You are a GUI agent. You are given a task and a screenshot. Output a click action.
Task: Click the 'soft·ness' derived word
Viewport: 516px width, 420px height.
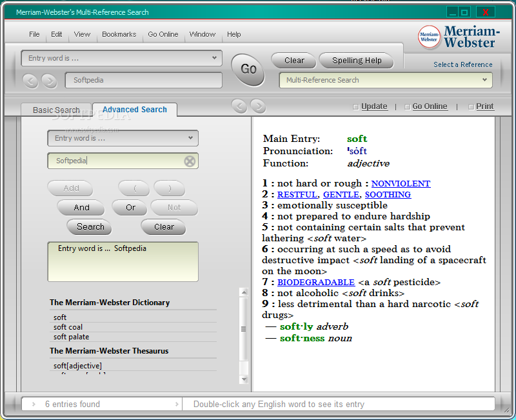pos(302,338)
